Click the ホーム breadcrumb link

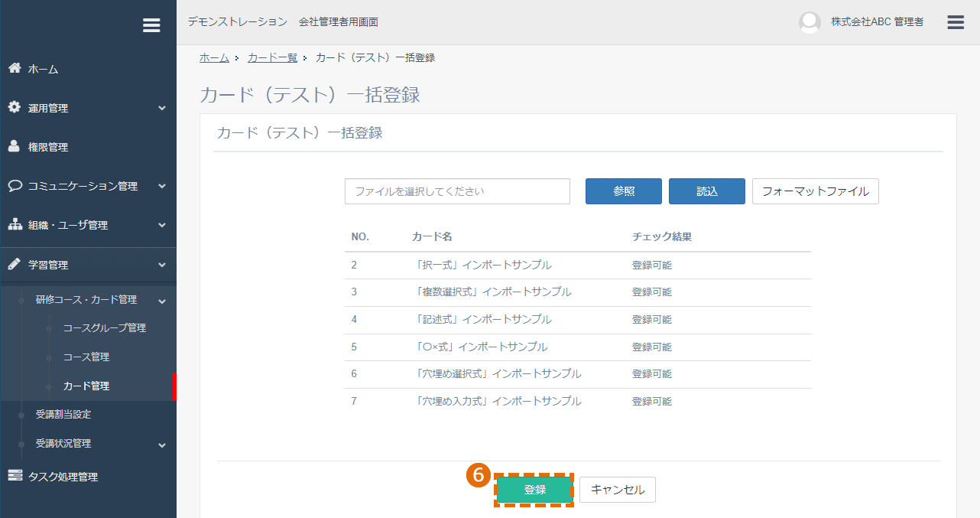point(214,57)
